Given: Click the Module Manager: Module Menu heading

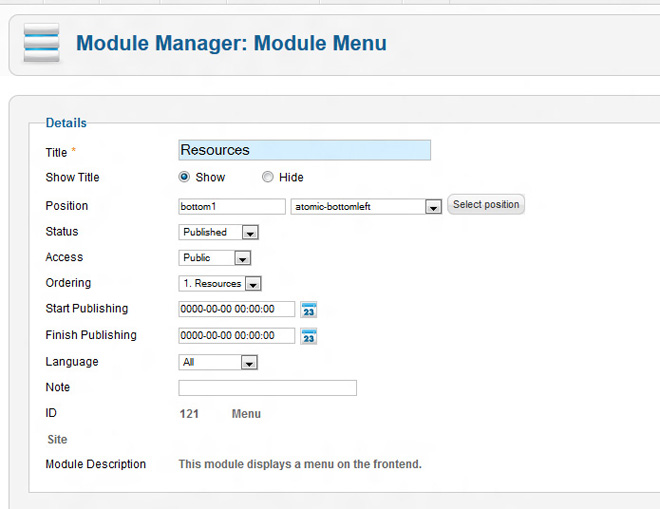Looking at the screenshot, I should point(231,44).
